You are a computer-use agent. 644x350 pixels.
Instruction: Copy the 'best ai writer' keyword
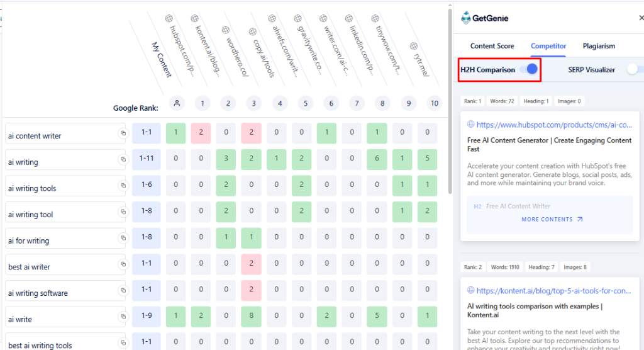pyautogui.click(x=123, y=266)
